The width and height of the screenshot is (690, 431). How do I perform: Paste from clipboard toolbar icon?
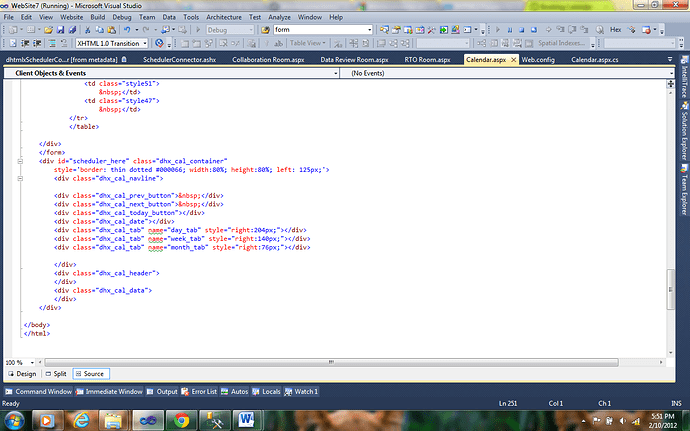pos(112,30)
